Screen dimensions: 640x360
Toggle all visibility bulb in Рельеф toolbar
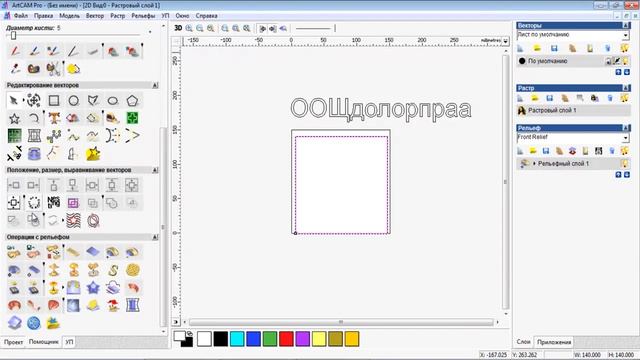[624, 151]
